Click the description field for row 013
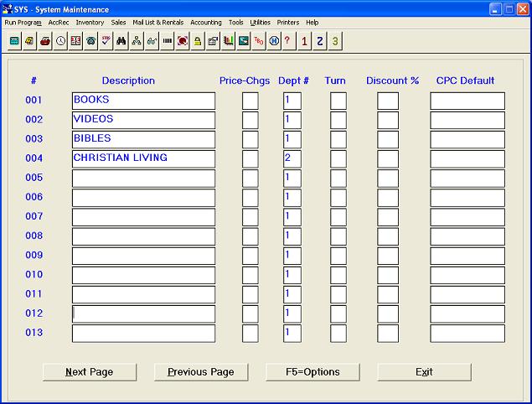Image resolution: width=532 pixels, height=404 pixels. [143, 334]
